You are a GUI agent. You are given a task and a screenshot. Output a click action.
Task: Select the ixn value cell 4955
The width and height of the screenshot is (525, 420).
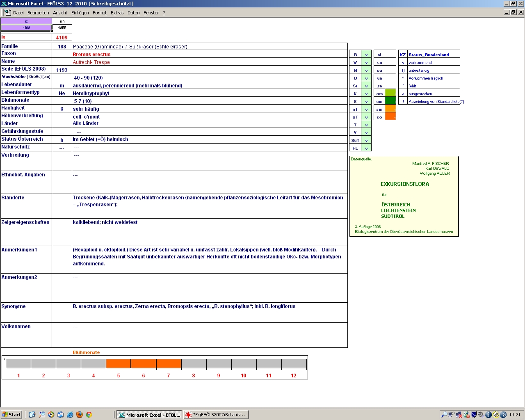[62, 28]
